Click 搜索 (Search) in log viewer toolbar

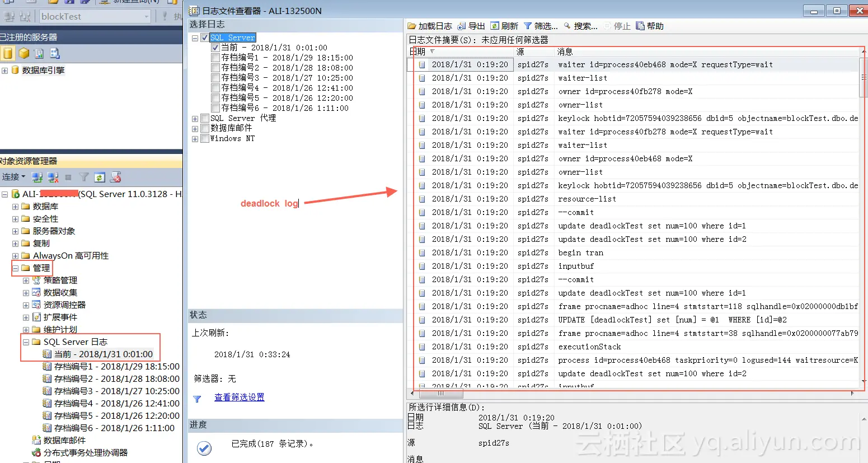pos(580,26)
